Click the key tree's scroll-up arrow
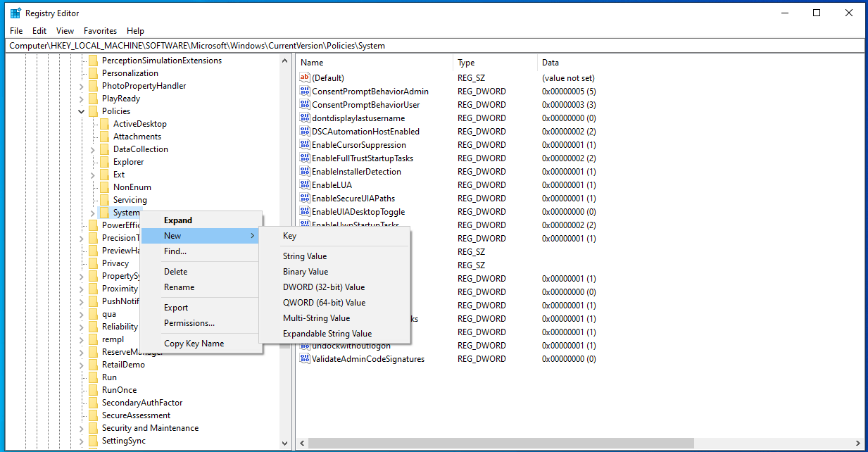The height and width of the screenshot is (452, 868). [285, 60]
